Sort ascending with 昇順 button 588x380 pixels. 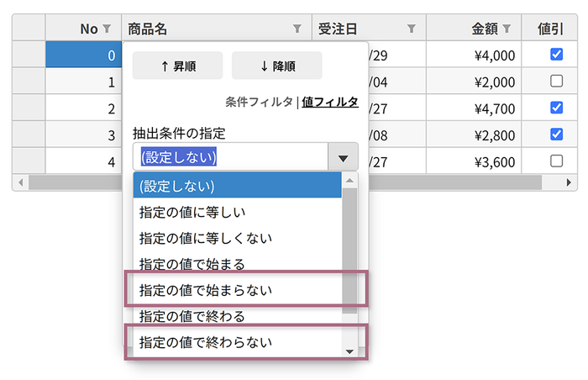click(x=177, y=66)
